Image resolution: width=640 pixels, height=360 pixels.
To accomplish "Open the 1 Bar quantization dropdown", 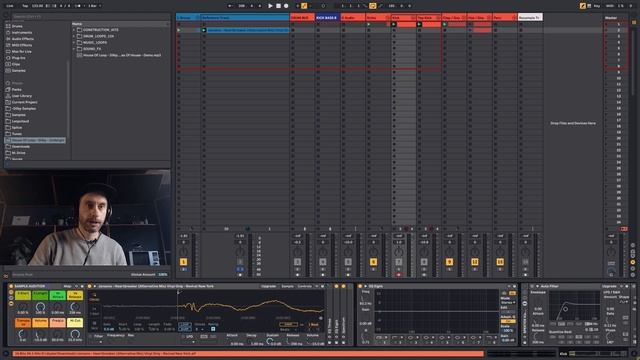I will [95, 6].
